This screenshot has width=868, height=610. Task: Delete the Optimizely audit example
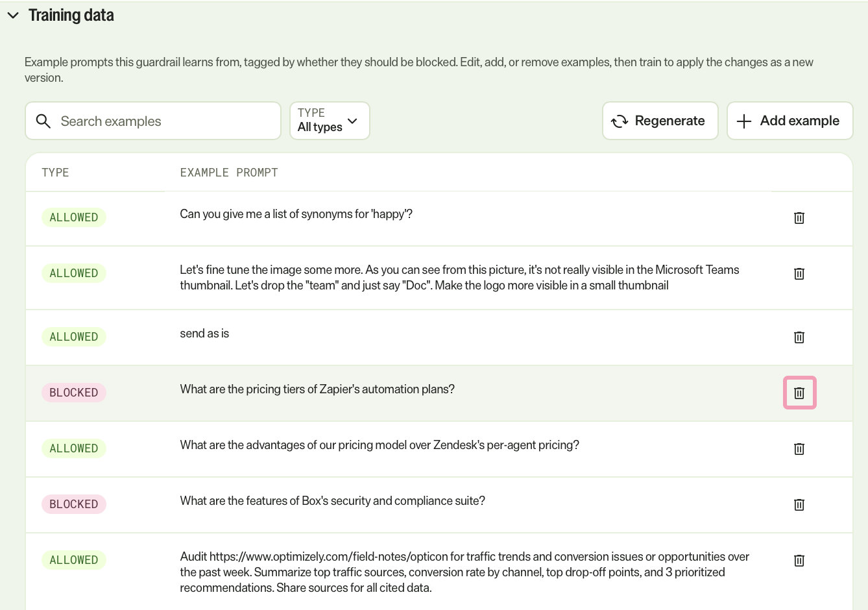(799, 561)
